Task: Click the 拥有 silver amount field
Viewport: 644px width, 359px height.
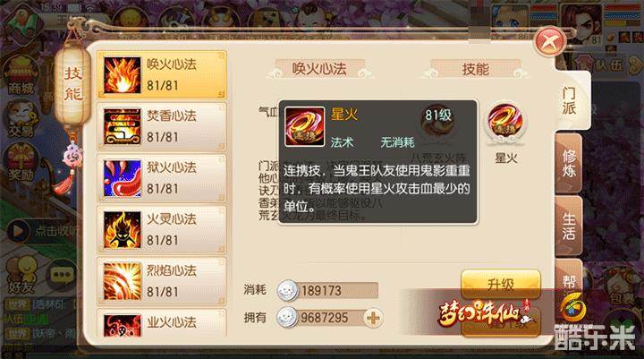Action: point(329,318)
